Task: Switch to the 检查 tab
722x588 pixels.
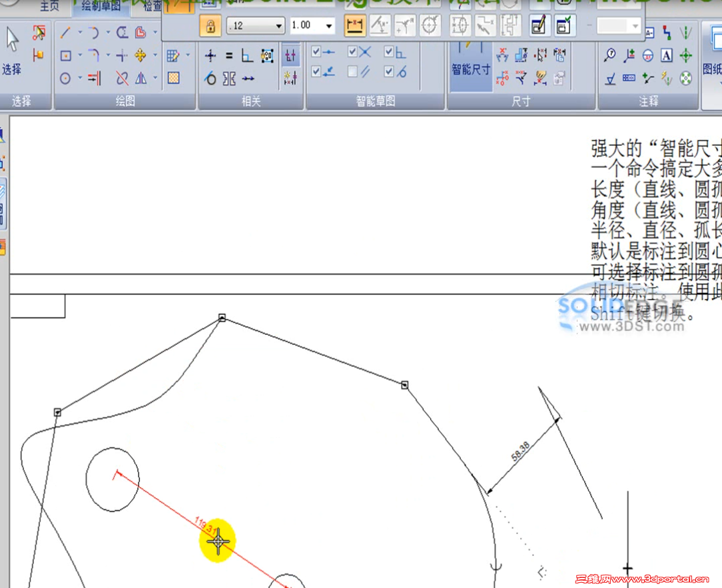Action: (153, 7)
